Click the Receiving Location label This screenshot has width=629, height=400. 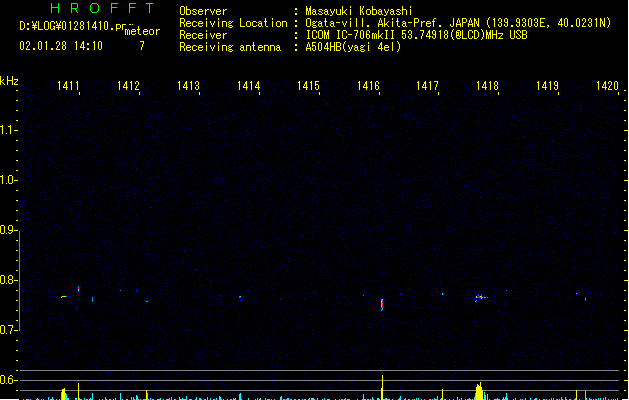click(x=233, y=23)
